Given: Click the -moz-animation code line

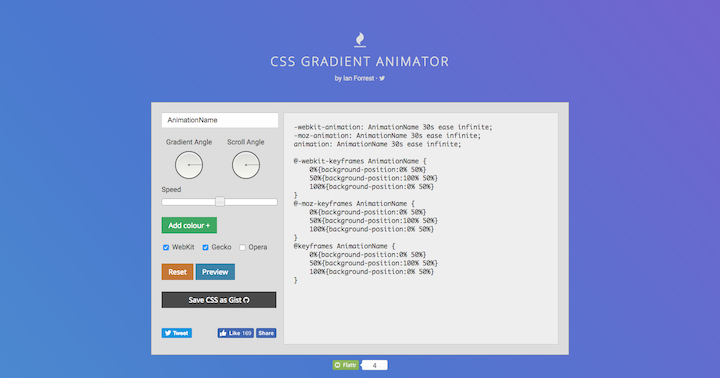Looking at the screenshot, I should click(388, 136).
